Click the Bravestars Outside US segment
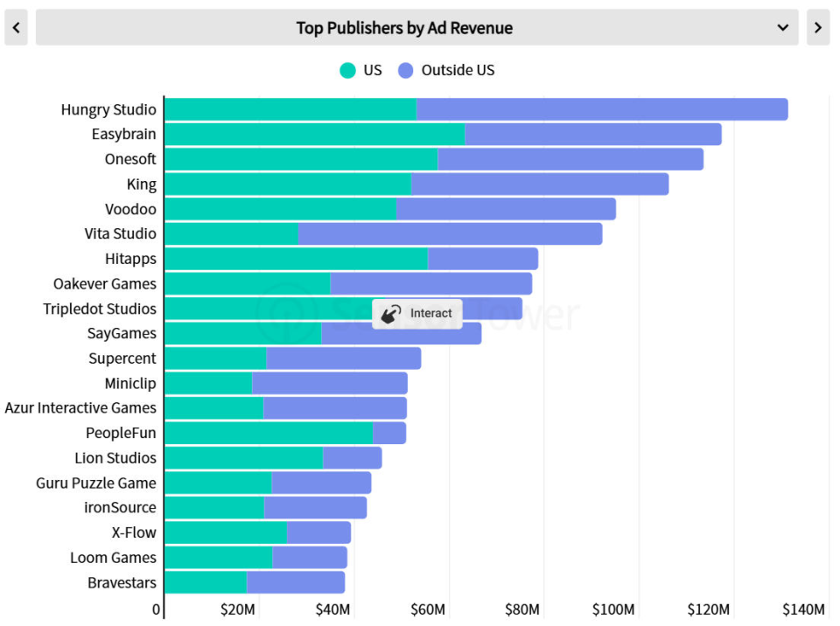Screen dimensions: 840x626 pos(296,582)
